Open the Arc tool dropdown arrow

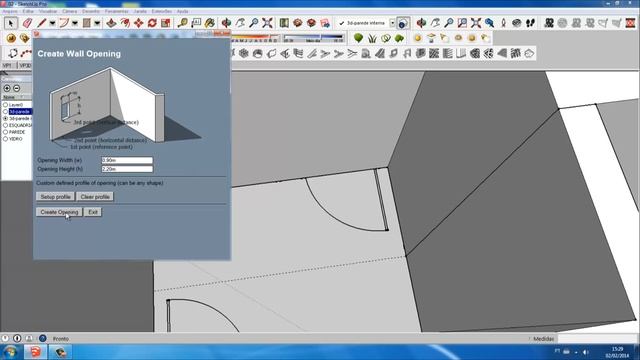pyautogui.click(x=75, y=23)
